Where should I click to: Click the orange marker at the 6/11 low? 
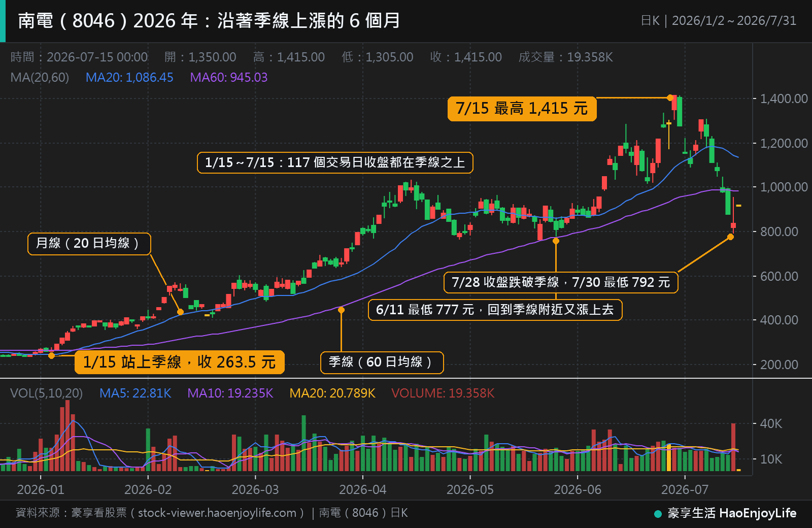coord(556,241)
